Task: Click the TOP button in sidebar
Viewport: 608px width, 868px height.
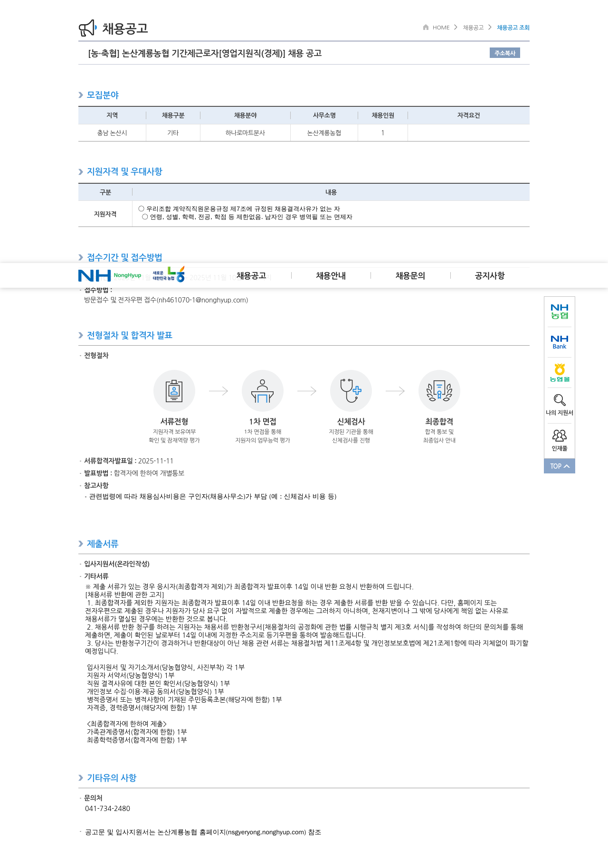Action: 560,466
